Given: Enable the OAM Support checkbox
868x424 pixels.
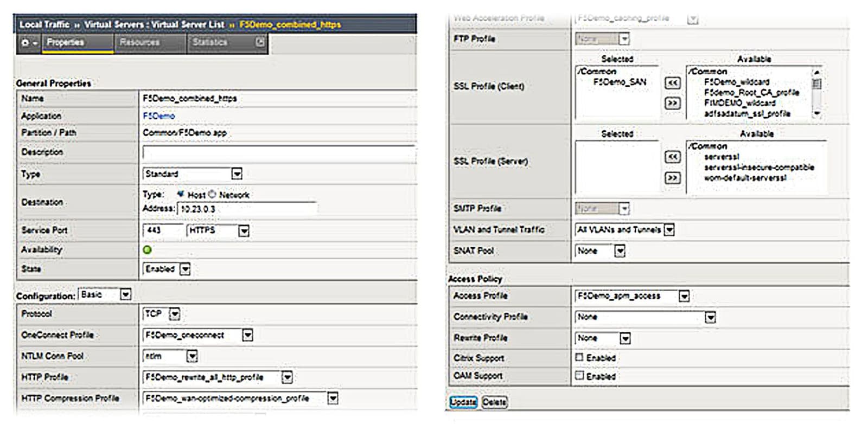Looking at the screenshot, I should (579, 375).
